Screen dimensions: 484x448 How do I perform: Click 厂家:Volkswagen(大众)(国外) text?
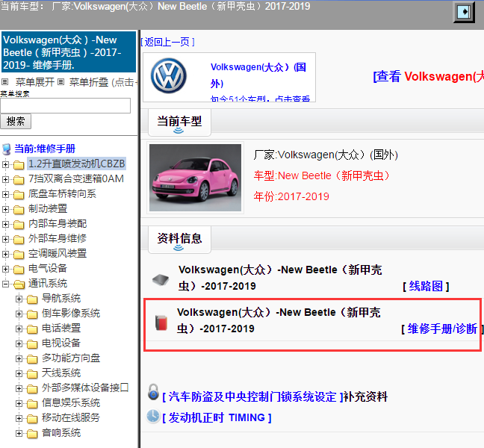point(326,155)
